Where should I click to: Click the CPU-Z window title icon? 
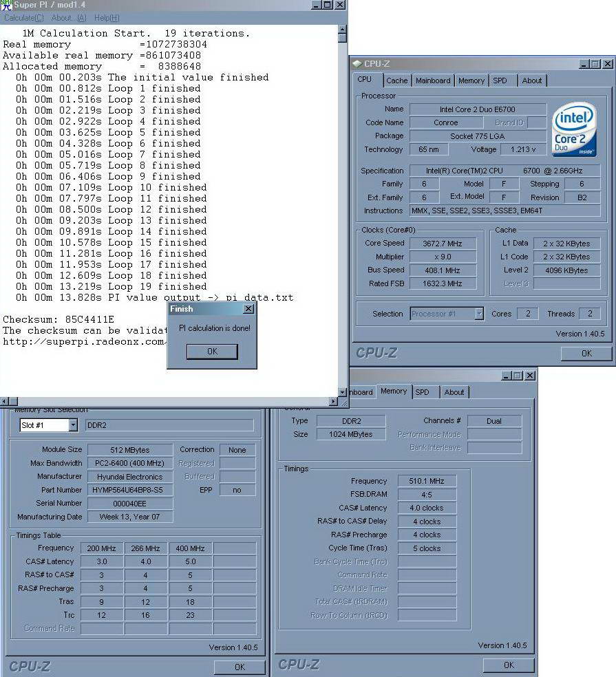tap(357, 63)
